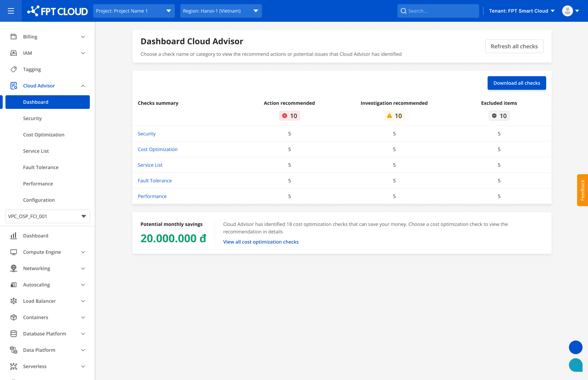This screenshot has height=380, width=588.
Task: Open Performance in the sidebar
Action: tap(38, 184)
